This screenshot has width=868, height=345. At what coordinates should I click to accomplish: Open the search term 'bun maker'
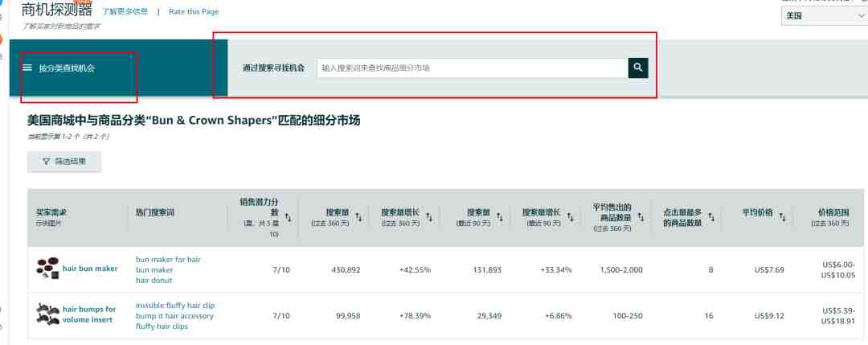click(x=154, y=269)
